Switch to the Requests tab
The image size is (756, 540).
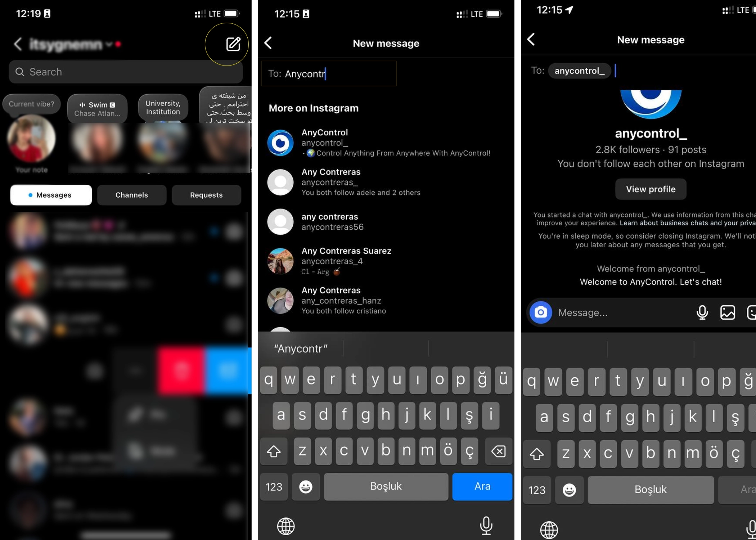coord(206,195)
